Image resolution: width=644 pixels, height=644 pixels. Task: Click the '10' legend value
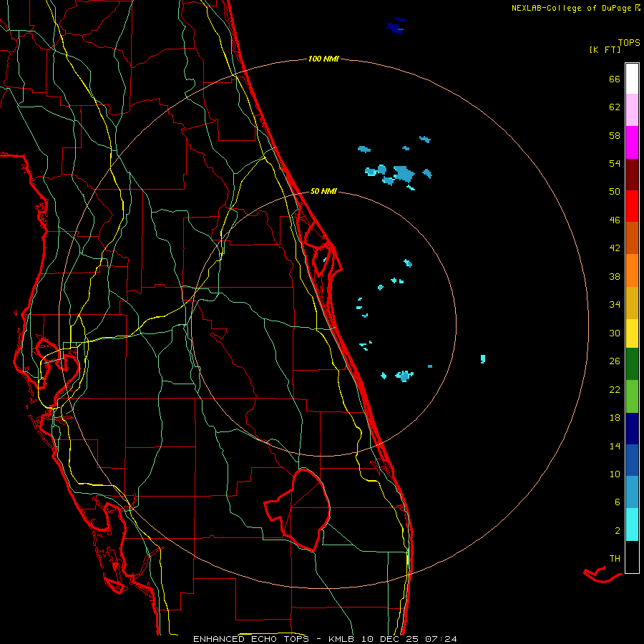(615, 474)
